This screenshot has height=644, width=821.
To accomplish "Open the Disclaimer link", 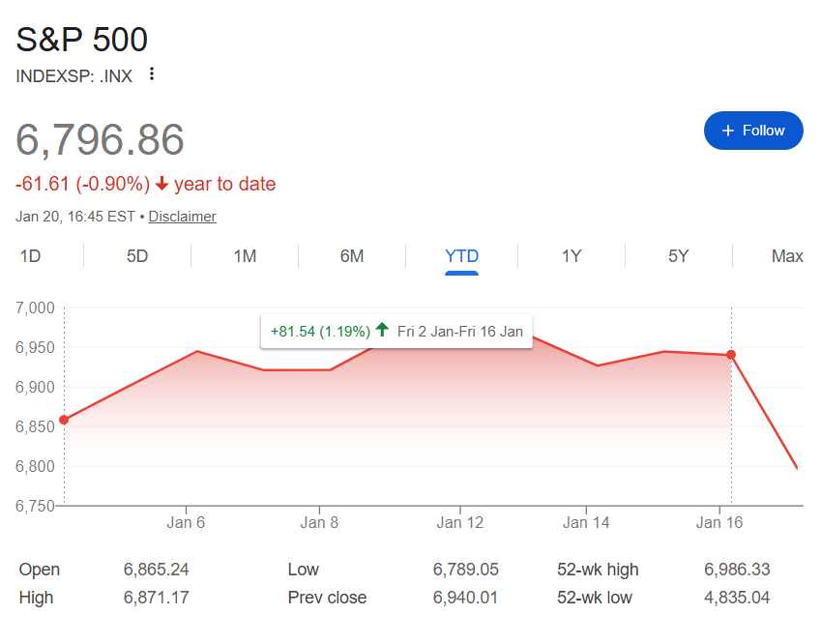I will click(182, 216).
